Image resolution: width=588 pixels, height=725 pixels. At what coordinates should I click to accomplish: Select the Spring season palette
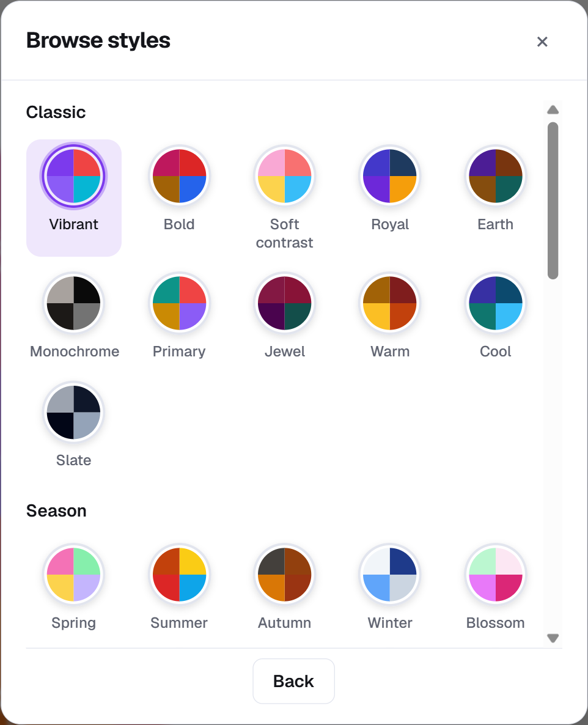point(73,575)
